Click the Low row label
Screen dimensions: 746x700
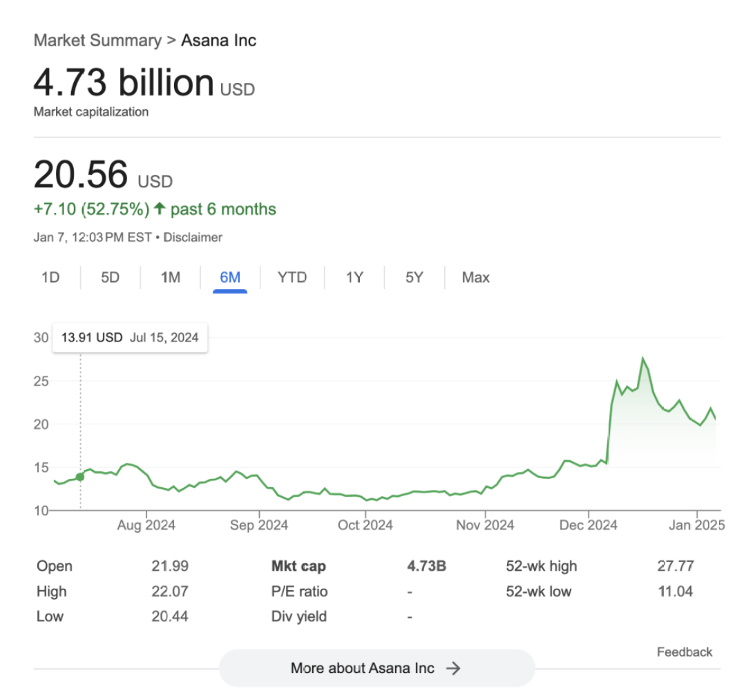[x=50, y=616]
